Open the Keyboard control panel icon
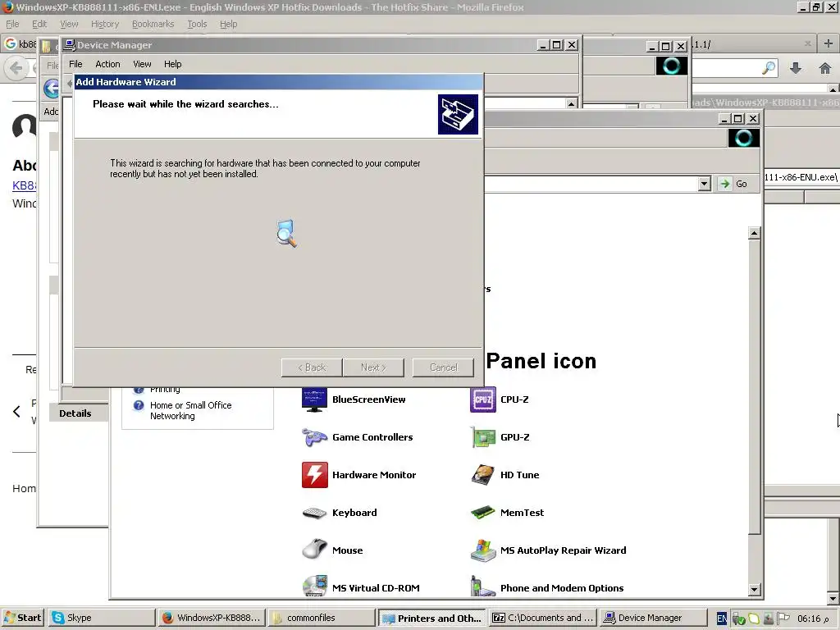The height and width of the screenshot is (630, 840). coord(314,513)
